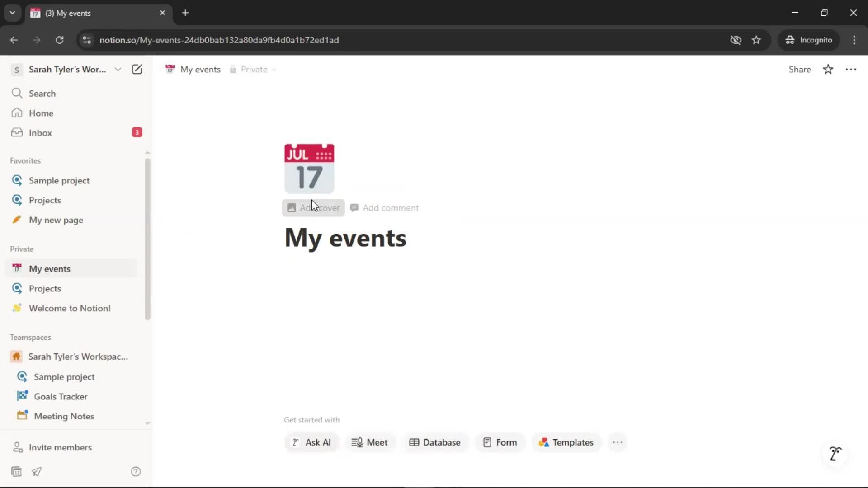Screen dimensions: 868x488
Task: Open the help question mark icon
Action: (136, 472)
